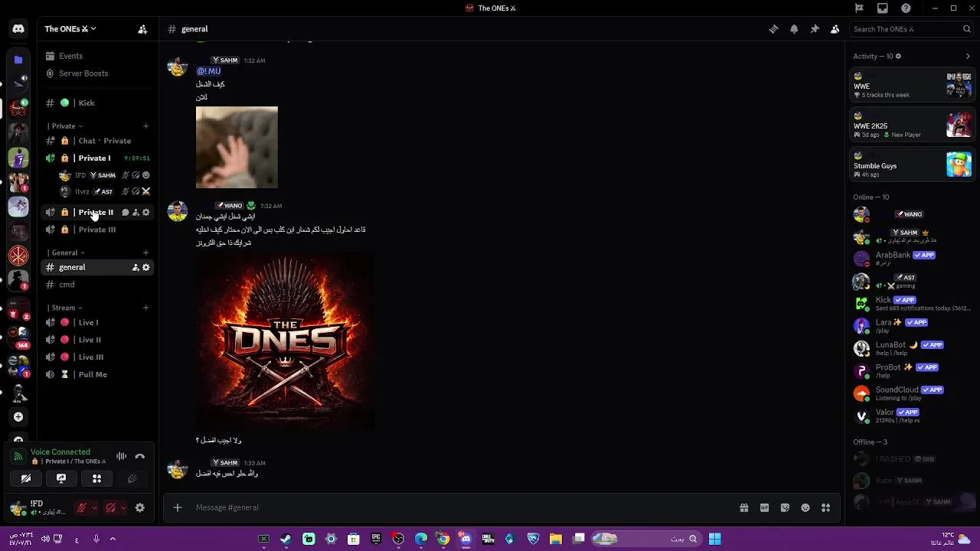980x551 pixels.
Task: Join Live I voice channel
Action: coord(98,322)
